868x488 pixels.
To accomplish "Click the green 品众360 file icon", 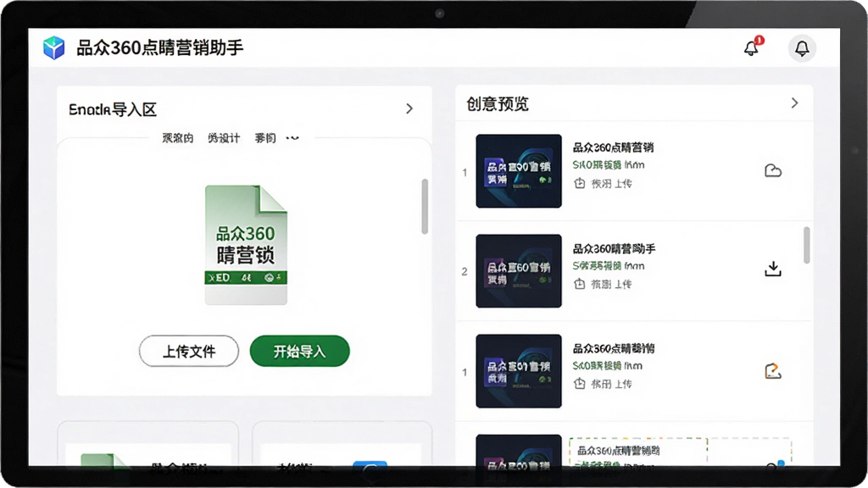I will [x=246, y=245].
